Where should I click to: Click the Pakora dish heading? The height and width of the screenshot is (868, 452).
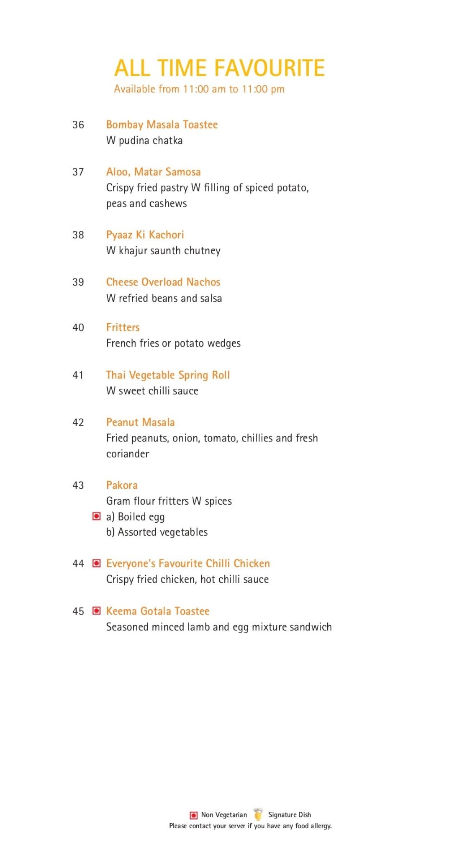click(x=122, y=485)
